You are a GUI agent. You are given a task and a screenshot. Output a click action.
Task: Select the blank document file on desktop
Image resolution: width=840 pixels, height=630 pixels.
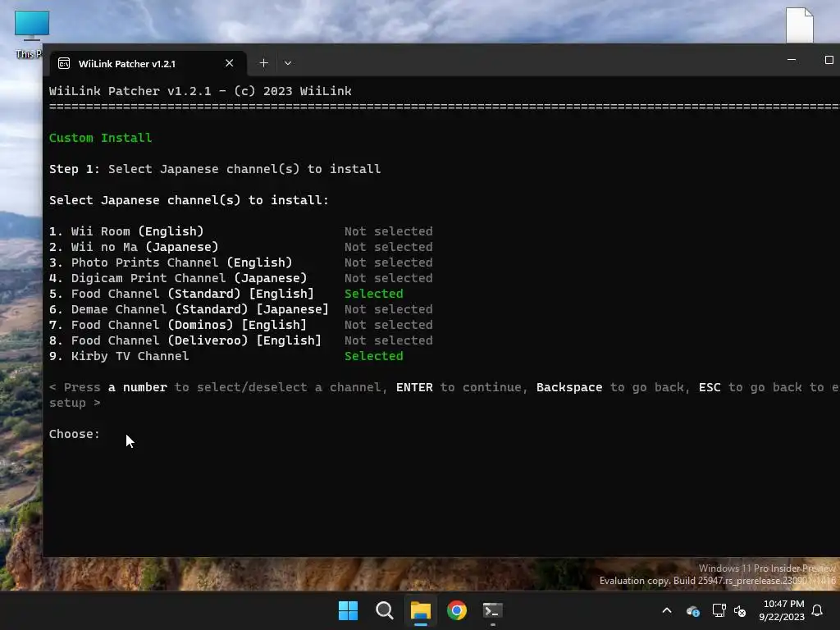(x=800, y=25)
